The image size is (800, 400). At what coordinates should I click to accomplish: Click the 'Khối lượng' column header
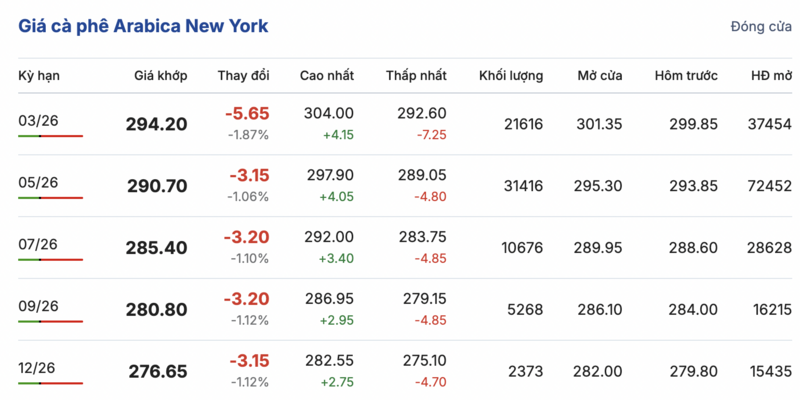tap(511, 76)
